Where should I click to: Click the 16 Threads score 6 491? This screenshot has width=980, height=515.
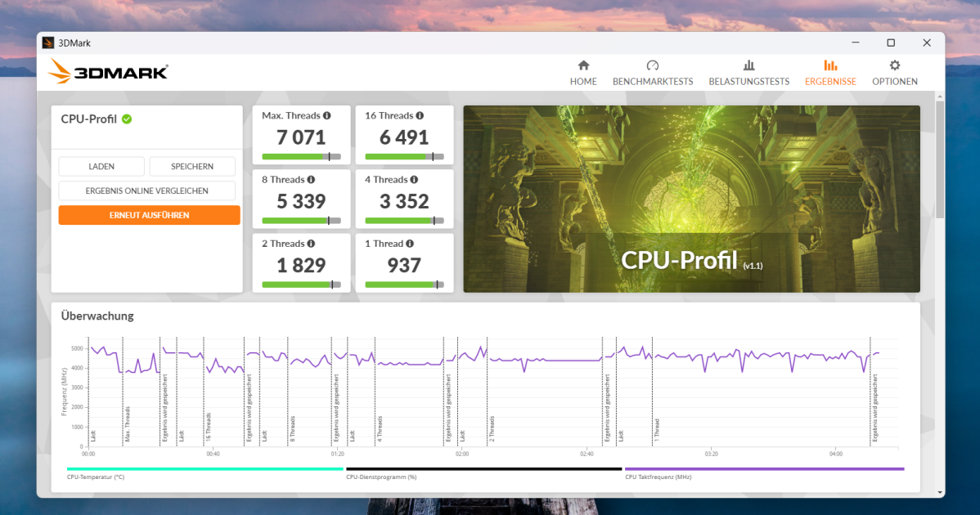click(404, 137)
